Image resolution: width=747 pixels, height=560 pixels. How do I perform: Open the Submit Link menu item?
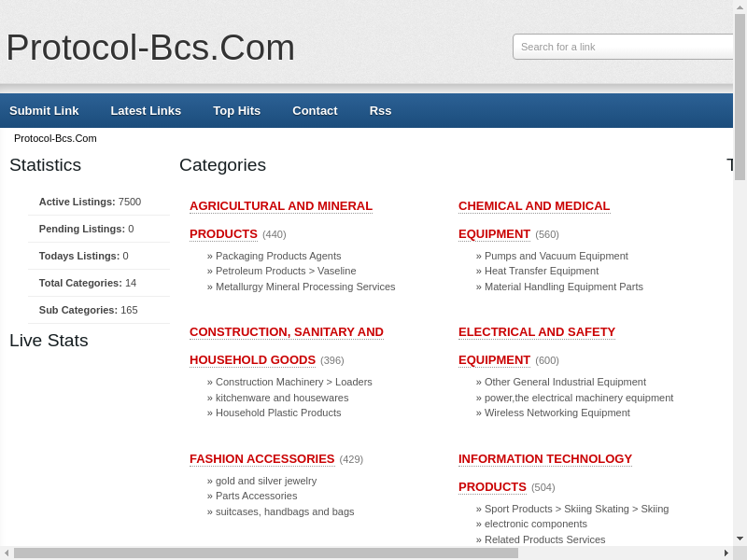(x=44, y=110)
